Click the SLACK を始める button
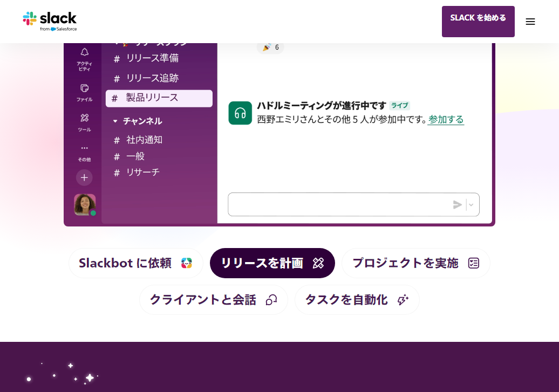This screenshot has height=392, width=559. pos(478,22)
